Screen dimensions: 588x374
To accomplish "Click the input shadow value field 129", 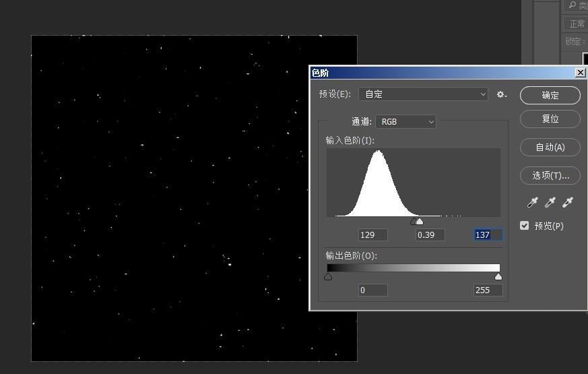I will tap(372, 235).
